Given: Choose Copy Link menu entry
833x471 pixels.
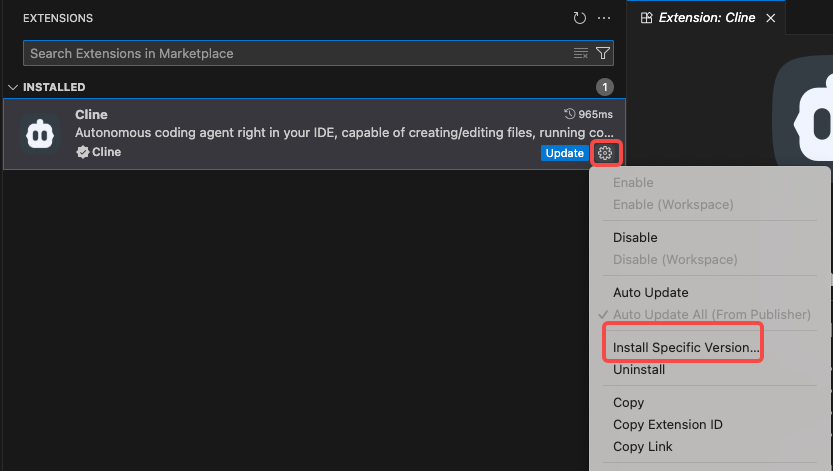Looking at the screenshot, I should 642,447.
